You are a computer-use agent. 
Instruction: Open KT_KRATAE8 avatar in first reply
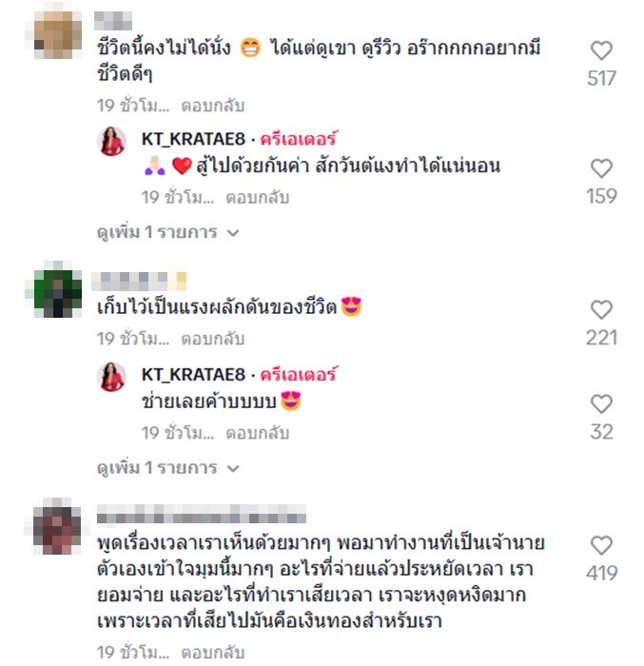point(111,142)
